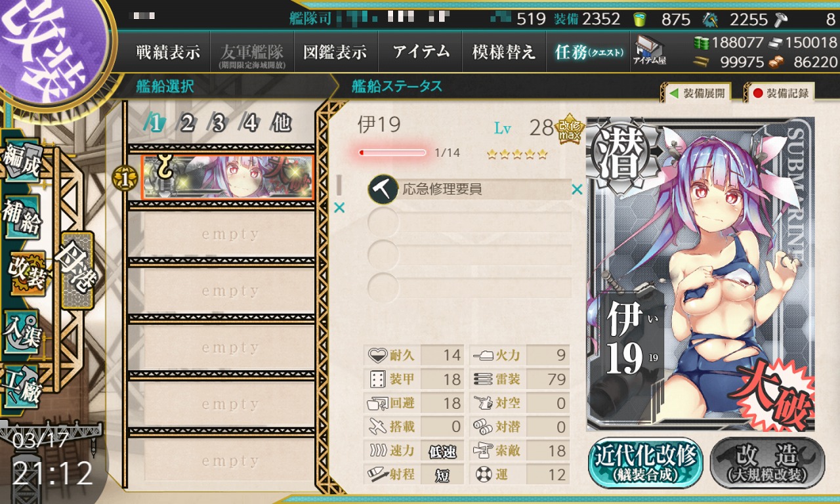Open the 補給 resupply icon

click(22, 216)
